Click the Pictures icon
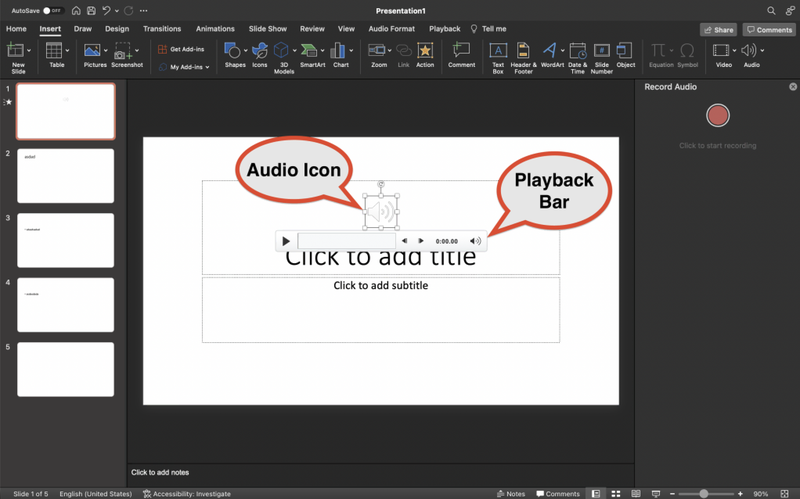Viewport: 800px width, 499px height. (x=92, y=51)
